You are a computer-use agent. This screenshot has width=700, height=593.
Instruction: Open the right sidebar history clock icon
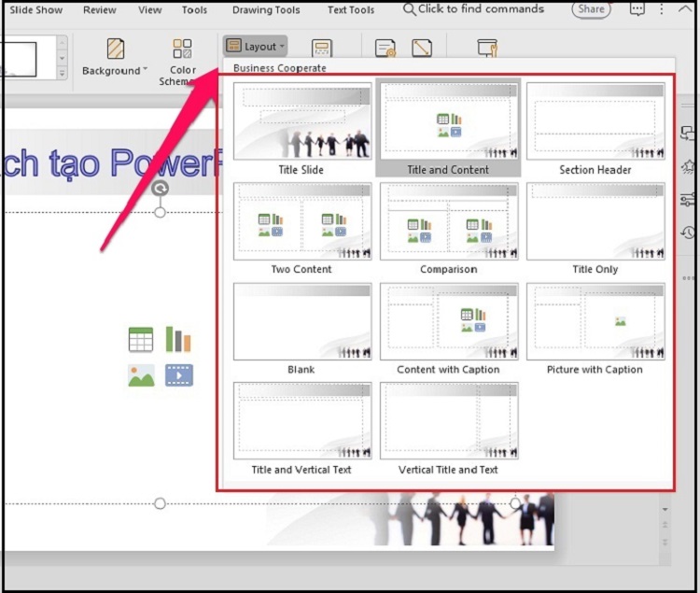688,233
